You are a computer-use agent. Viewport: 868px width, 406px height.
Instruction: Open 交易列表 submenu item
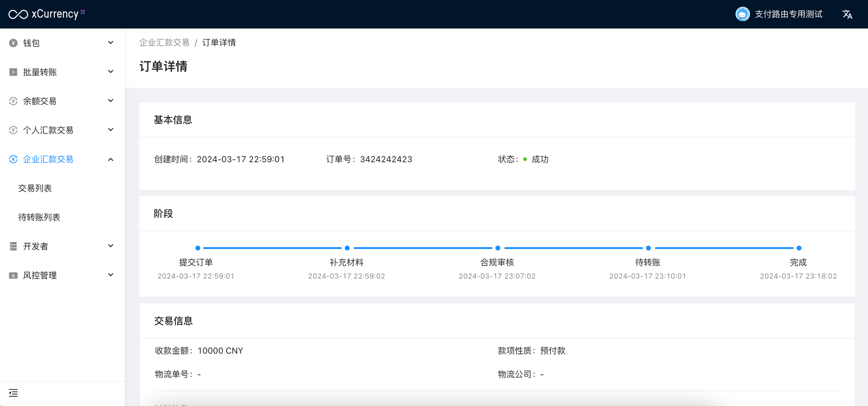(35, 188)
